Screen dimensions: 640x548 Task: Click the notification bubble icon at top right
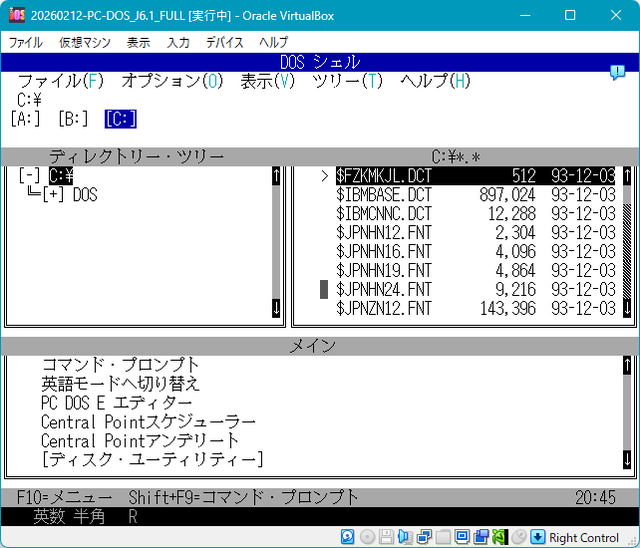coord(617,72)
